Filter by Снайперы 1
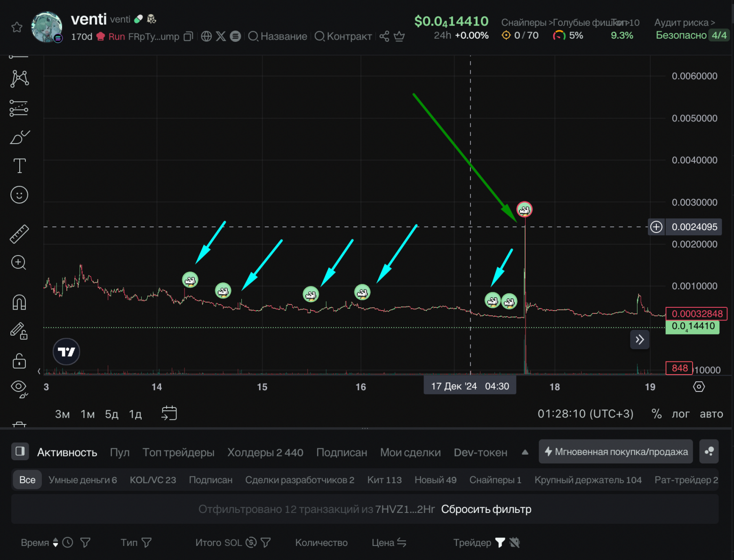This screenshot has width=734, height=560. point(495,480)
